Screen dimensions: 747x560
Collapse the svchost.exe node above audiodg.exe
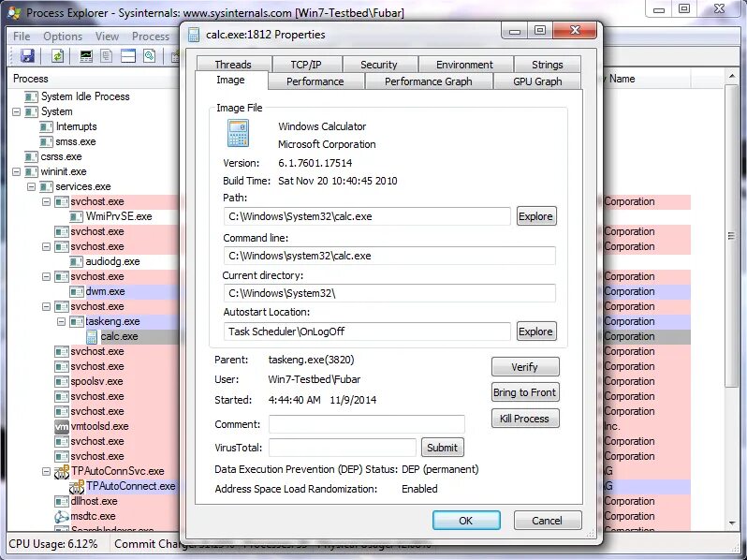[46, 247]
